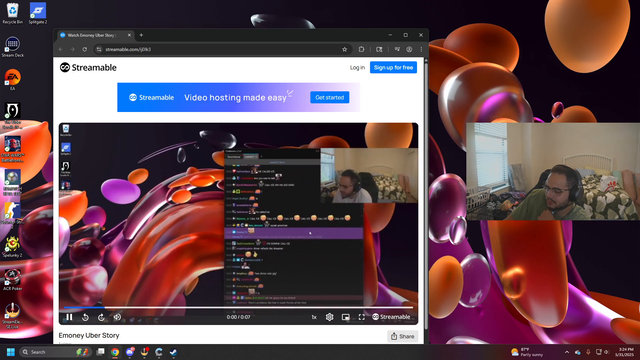Toggle picture-in-picture mode in player
The image size is (640, 360).
[x=345, y=317]
